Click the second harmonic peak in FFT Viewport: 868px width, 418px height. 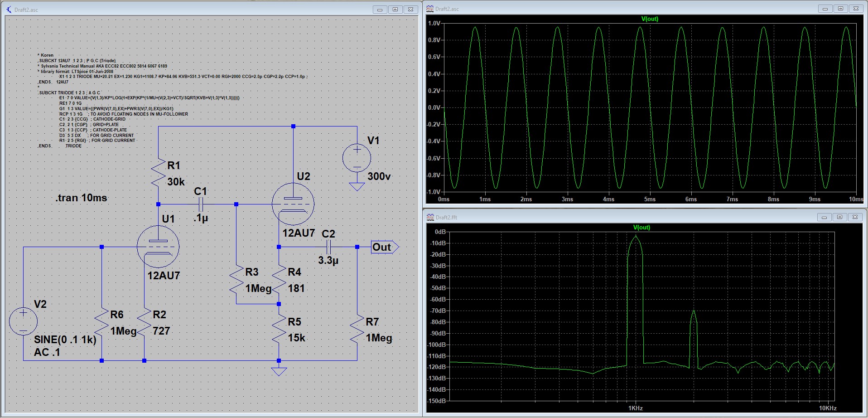(693, 312)
